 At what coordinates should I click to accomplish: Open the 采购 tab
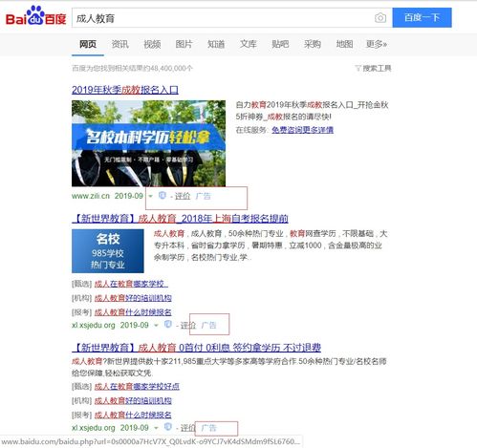[x=312, y=44]
